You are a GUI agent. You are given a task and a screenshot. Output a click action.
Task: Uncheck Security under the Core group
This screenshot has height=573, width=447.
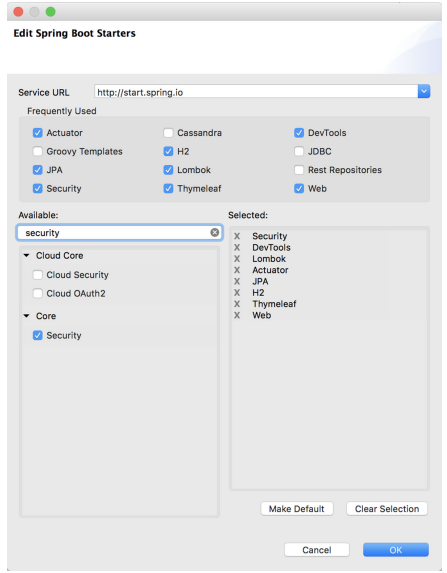pos(38,335)
